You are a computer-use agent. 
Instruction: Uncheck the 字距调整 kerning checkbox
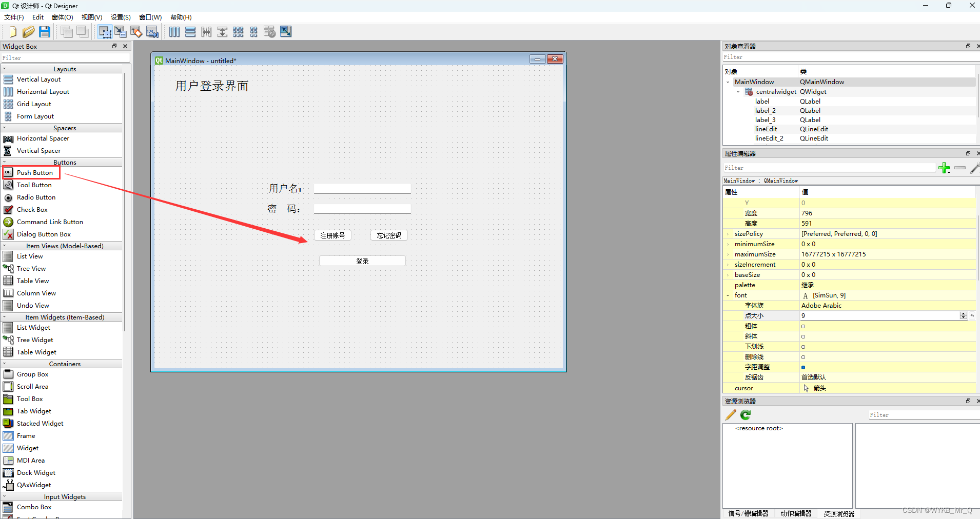[803, 367]
